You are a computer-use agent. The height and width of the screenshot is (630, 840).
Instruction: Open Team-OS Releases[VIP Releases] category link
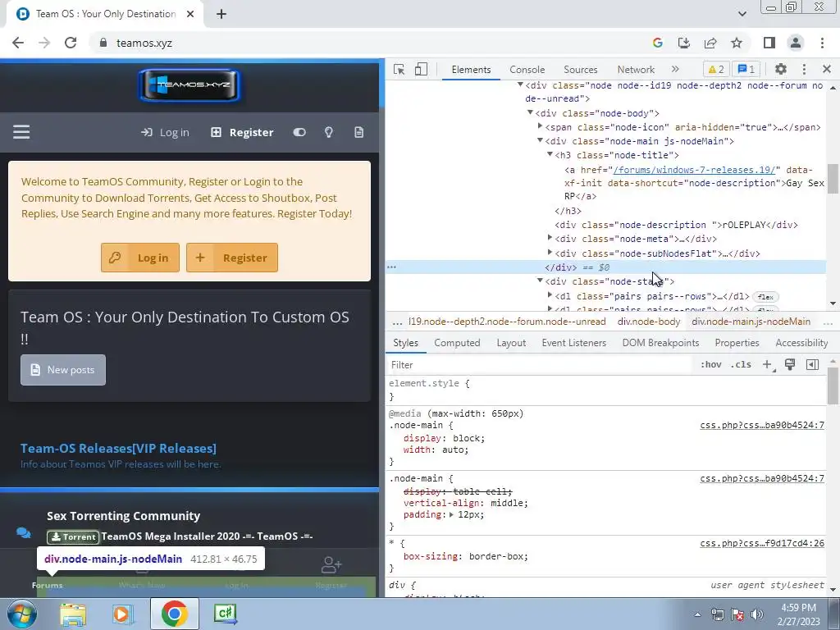coord(118,449)
